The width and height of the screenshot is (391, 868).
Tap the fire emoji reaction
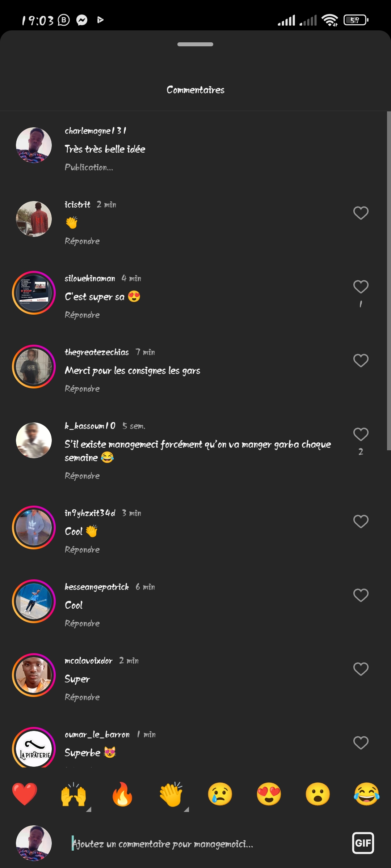tap(122, 794)
